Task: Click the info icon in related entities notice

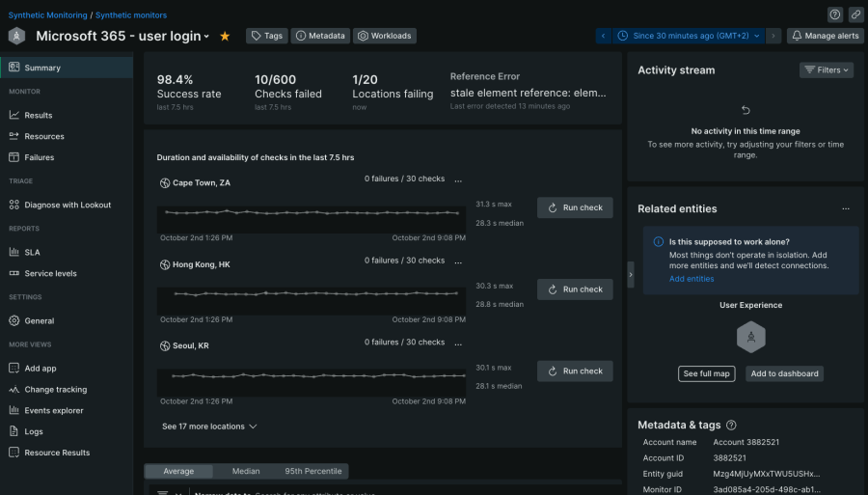Action: tap(658, 242)
